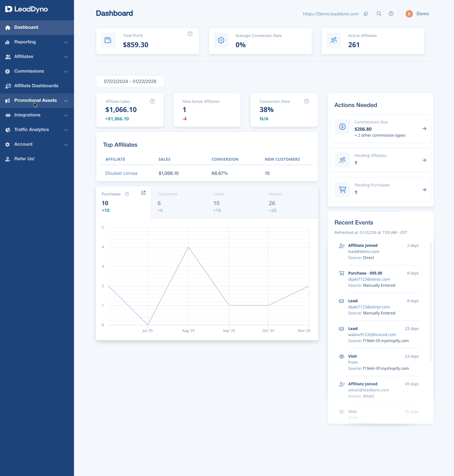Open Commissions Due arrow

click(x=424, y=129)
